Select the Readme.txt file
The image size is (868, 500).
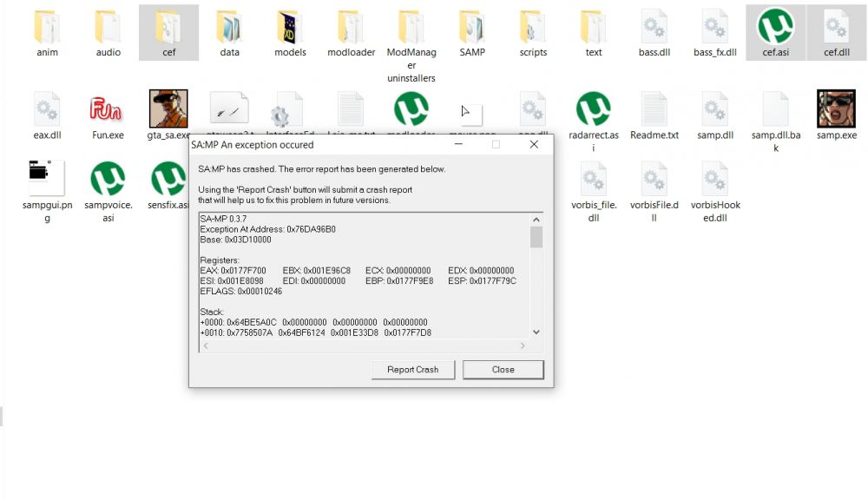pos(654,115)
